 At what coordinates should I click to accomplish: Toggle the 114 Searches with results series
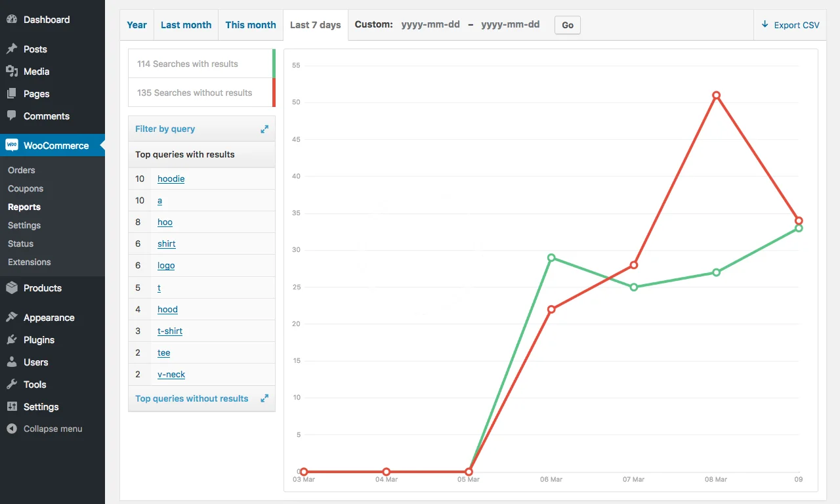[x=201, y=64]
